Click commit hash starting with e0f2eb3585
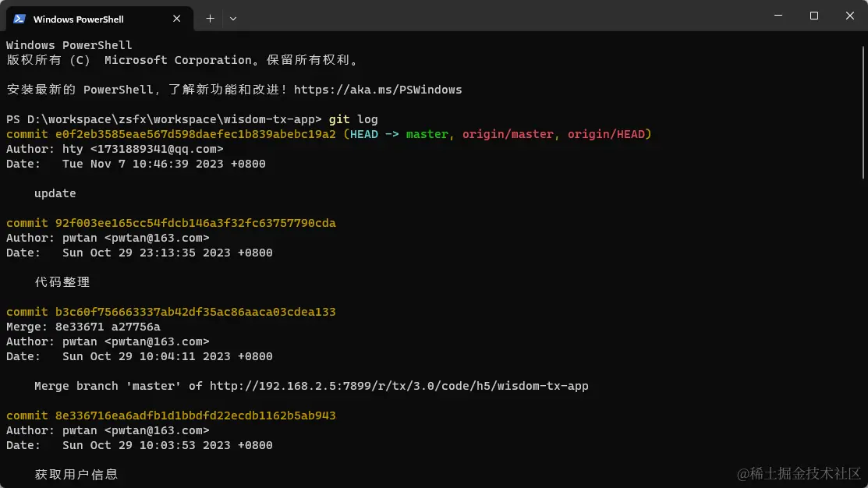This screenshot has height=488, width=868. coord(195,134)
